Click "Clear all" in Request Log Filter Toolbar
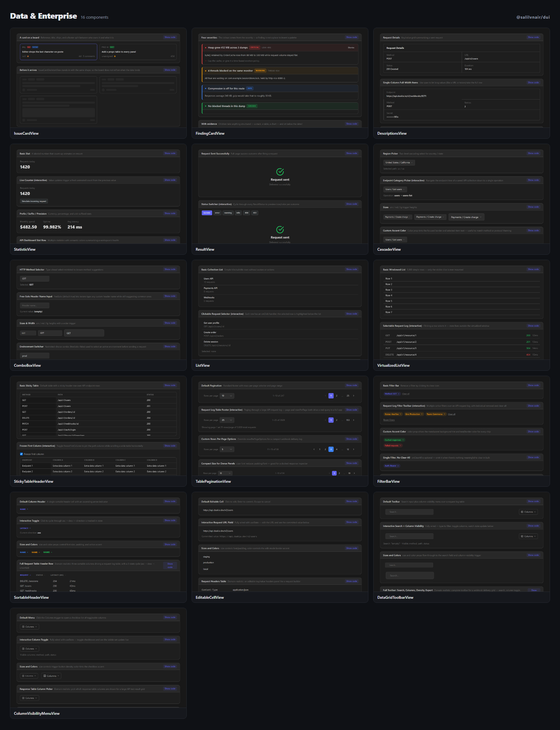Viewport: 560px width, 730px height. 452,414
